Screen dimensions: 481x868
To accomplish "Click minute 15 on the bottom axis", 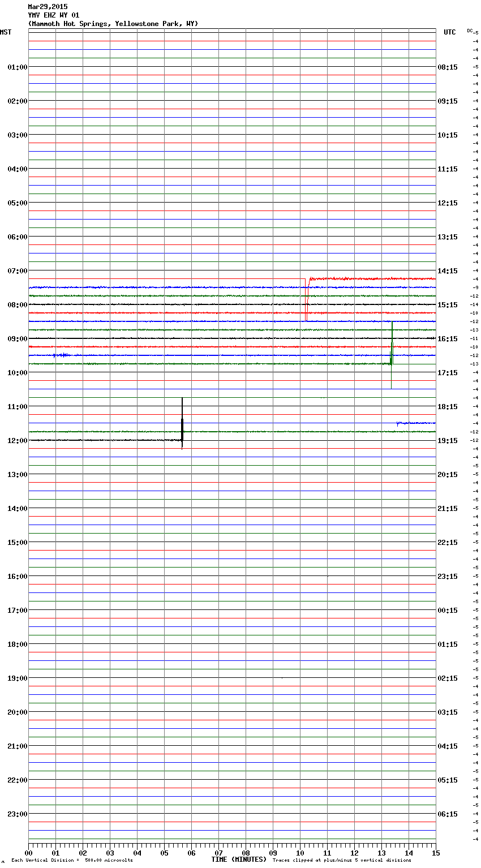I will click(436, 852).
